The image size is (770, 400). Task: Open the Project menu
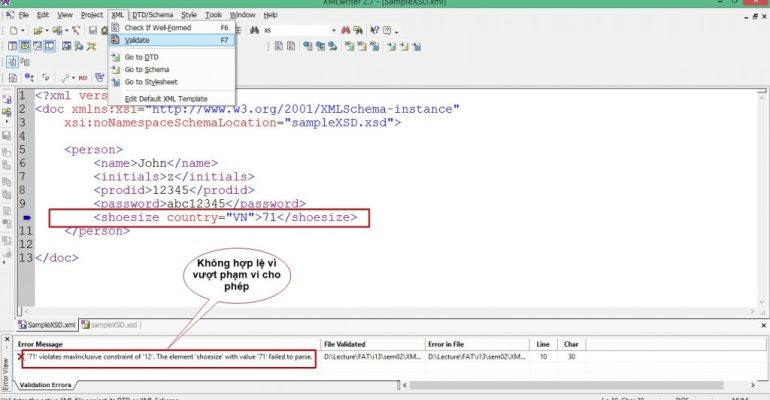(92, 15)
